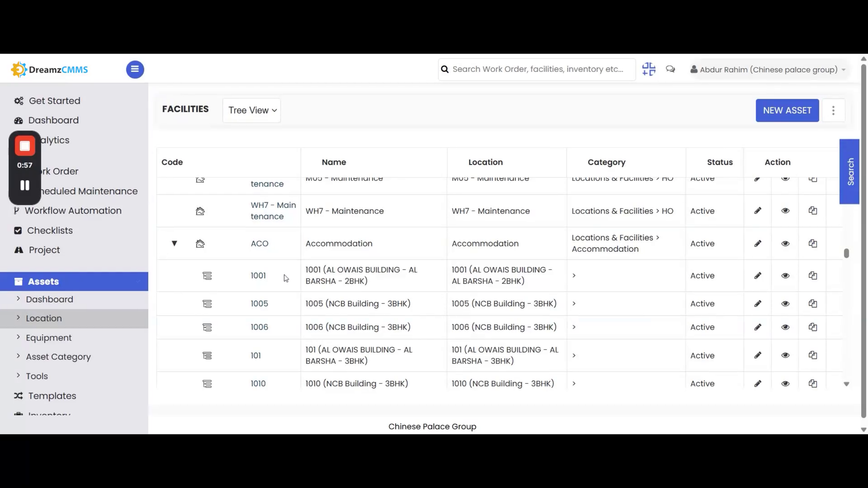868x488 pixels.
Task: Copy the 1005 facility row
Action: (813, 304)
